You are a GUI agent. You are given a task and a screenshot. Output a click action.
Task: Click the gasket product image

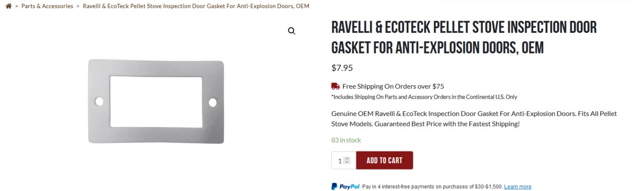point(156,100)
